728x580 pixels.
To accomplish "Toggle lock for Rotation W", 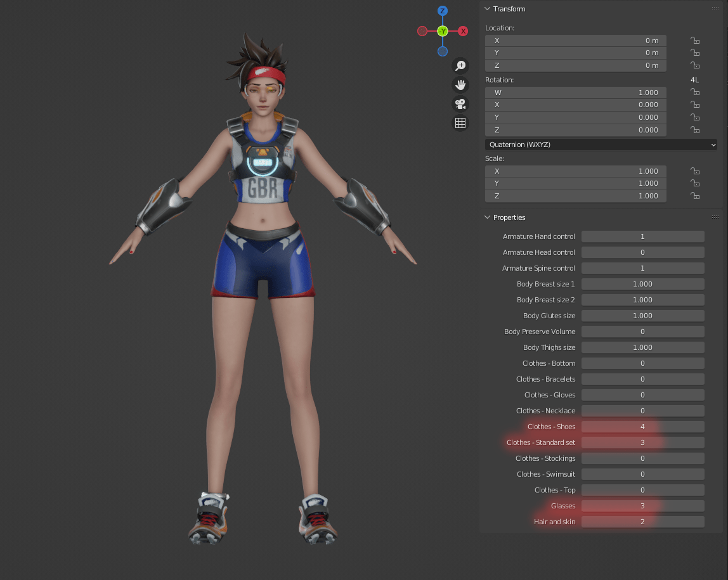I will (694, 93).
